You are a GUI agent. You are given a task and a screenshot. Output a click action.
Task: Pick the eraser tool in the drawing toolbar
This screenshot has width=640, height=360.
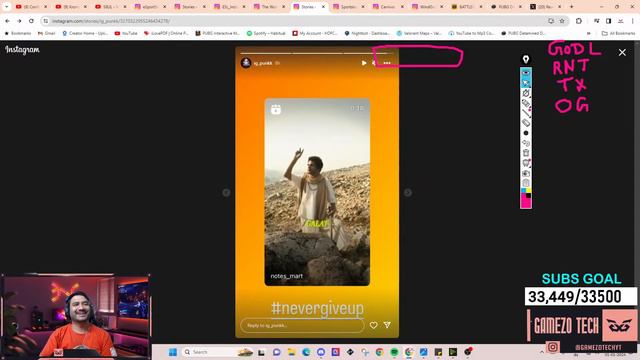(x=526, y=122)
